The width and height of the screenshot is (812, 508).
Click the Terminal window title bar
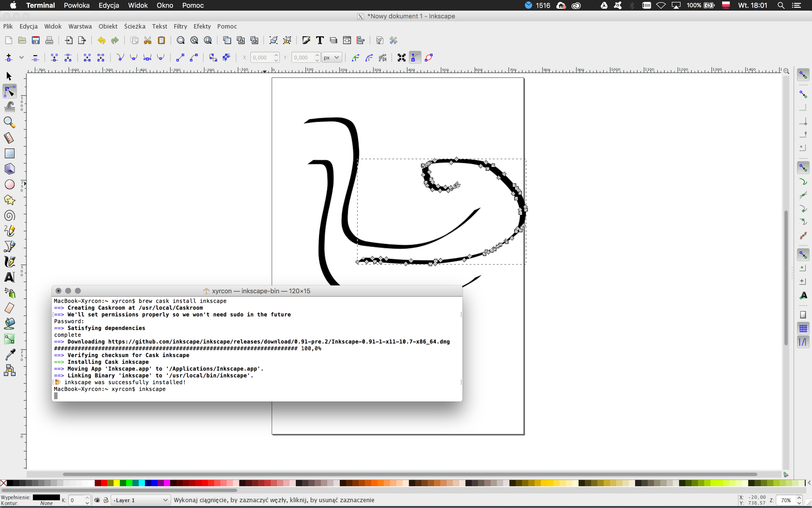(257, 291)
